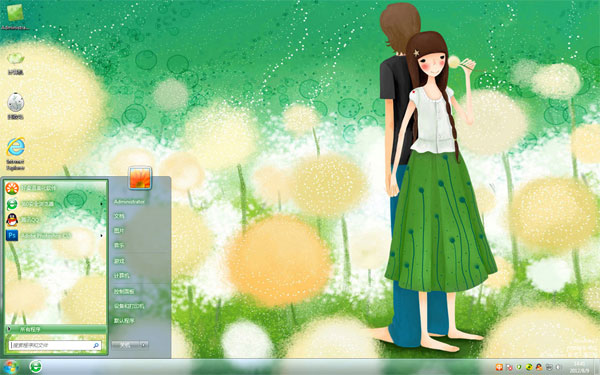This screenshot has width=600, height=375.
Task: Click the Windows Start orb
Action: click(10, 367)
